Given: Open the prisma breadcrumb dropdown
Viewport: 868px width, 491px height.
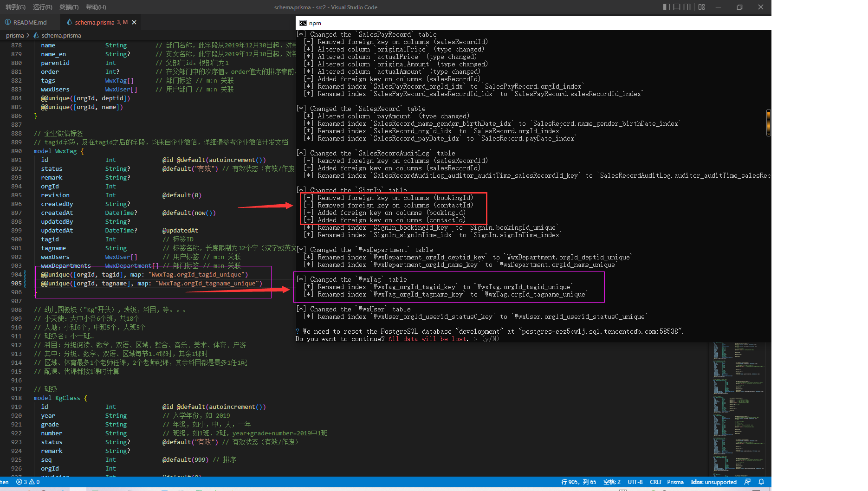Looking at the screenshot, I should 15,35.
